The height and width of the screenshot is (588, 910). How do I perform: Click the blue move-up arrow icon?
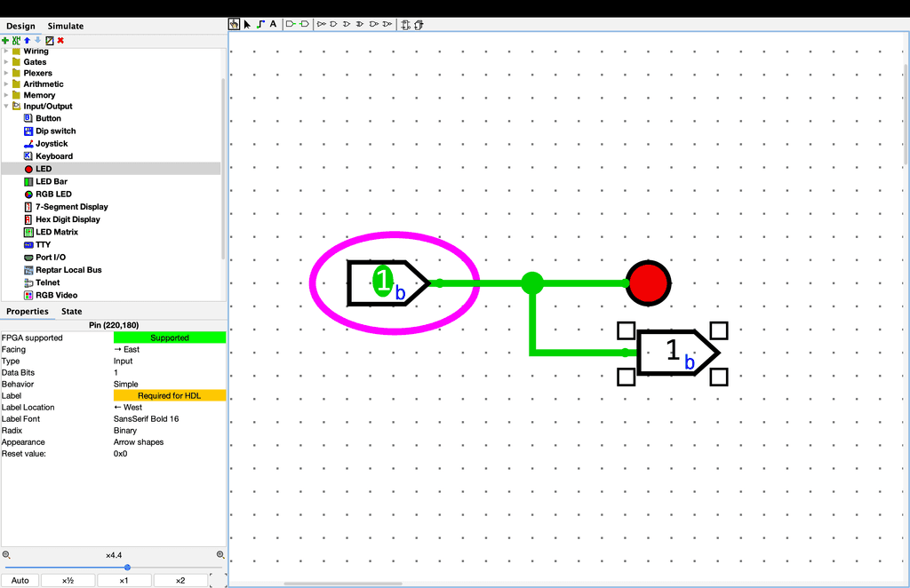click(27, 40)
